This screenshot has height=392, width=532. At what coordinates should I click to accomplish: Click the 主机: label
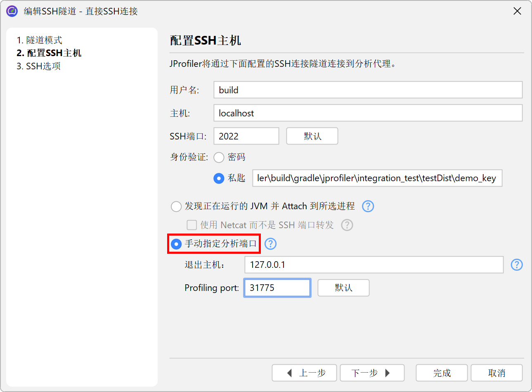180,113
